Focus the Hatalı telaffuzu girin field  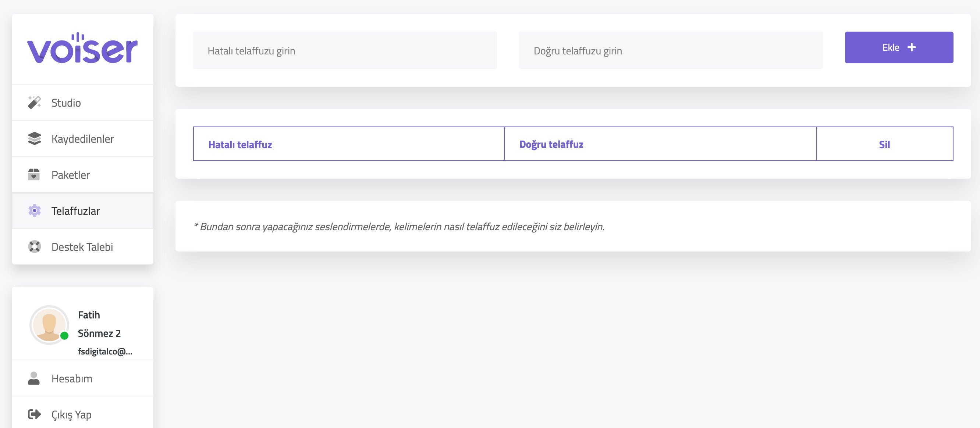(x=345, y=50)
